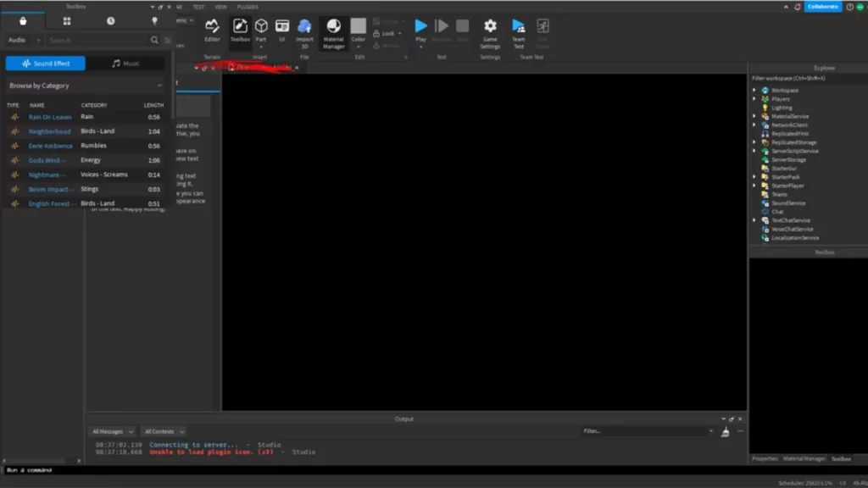The width and height of the screenshot is (868, 488).
Task: Click the Import 3D button
Action: [304, 33]
